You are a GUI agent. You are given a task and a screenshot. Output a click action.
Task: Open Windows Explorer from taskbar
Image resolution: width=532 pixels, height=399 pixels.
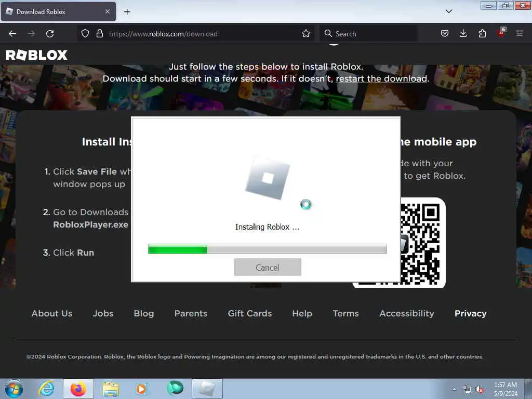[111, 389]
